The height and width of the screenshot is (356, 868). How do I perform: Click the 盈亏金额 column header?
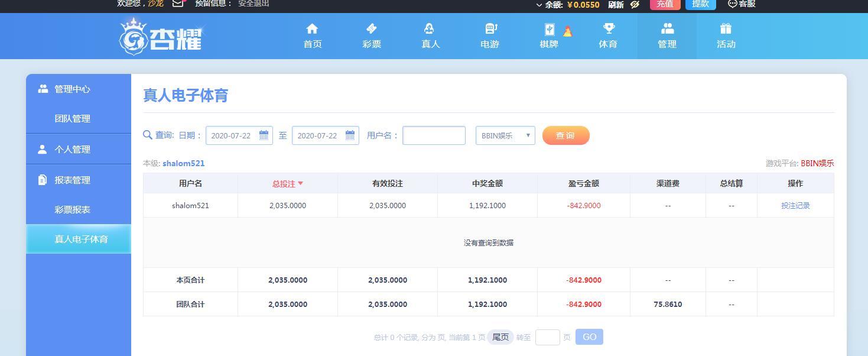[x=584, y=183]
